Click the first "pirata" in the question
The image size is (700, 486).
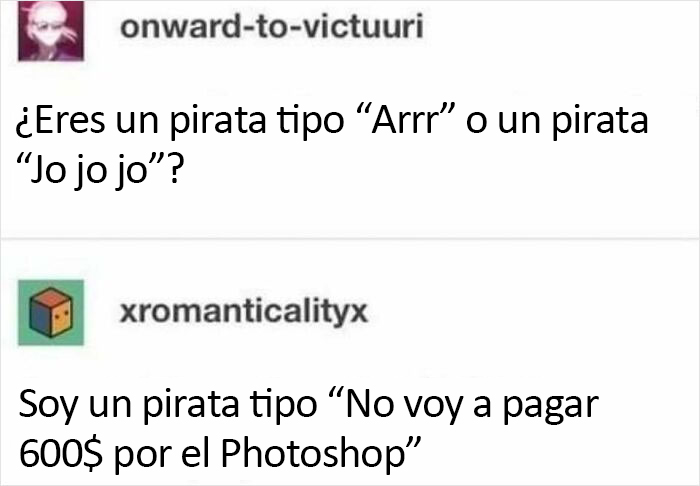tap(218, 121)
